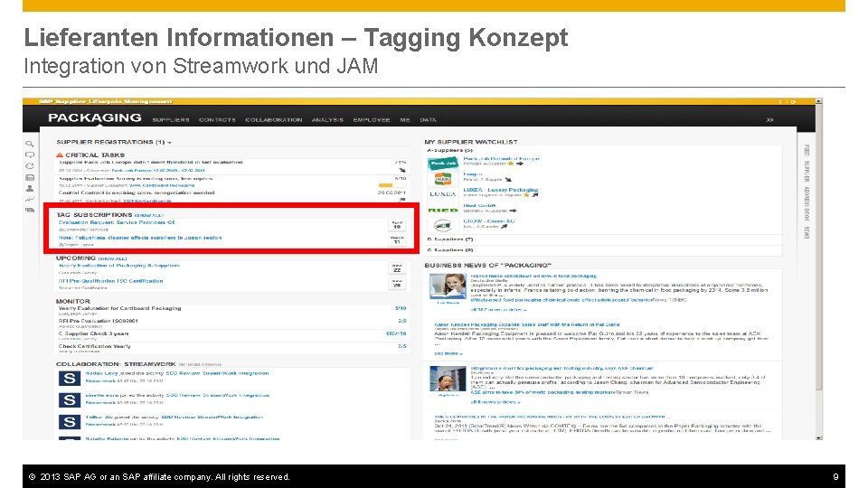This screenshot has width=868, height=488.
Task: Click the Pack Job logo thumbnail
Action: [443, 164]
